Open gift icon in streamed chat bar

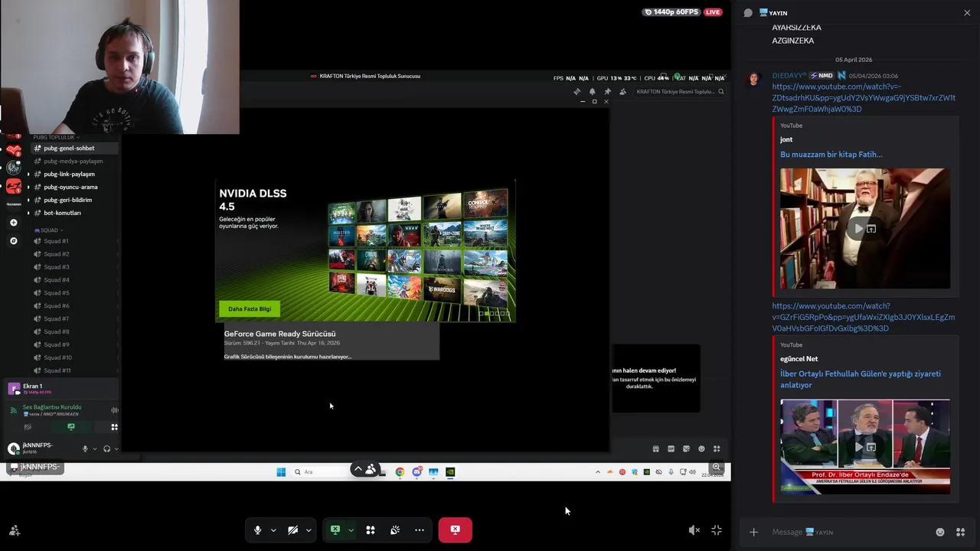(x=655, y=449)
